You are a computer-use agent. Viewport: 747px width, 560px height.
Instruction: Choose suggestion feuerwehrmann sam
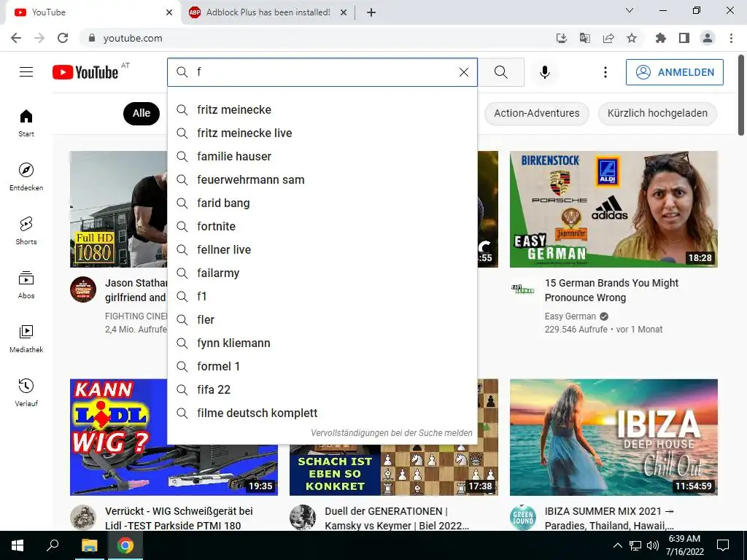pos(322,179)
